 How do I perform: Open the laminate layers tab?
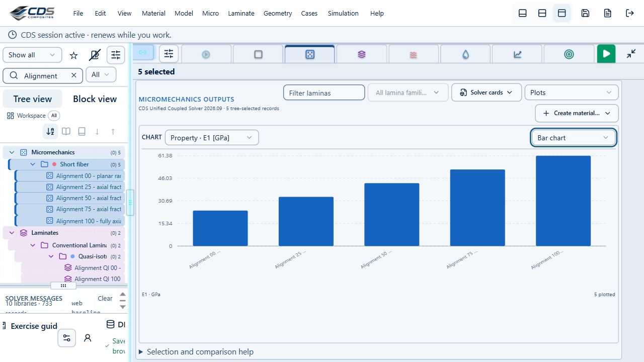click(x=362, y=54)
